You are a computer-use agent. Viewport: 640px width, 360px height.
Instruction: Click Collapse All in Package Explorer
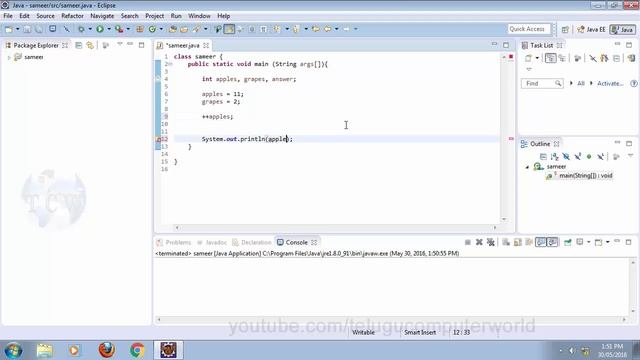coord(79,45)
